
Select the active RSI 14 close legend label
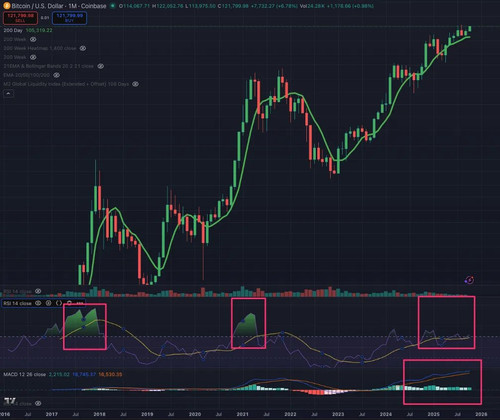(17, 303)
